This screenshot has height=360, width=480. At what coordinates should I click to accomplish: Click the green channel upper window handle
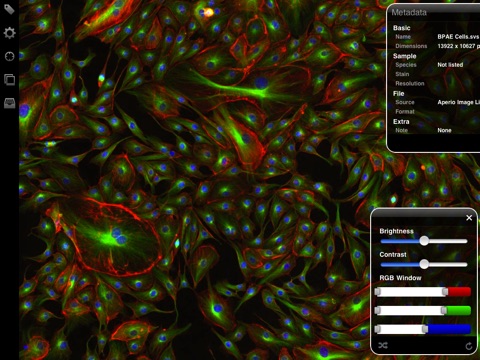pos(444,311)
